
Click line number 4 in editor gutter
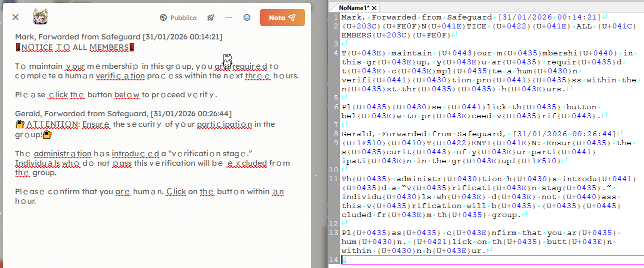336,53
